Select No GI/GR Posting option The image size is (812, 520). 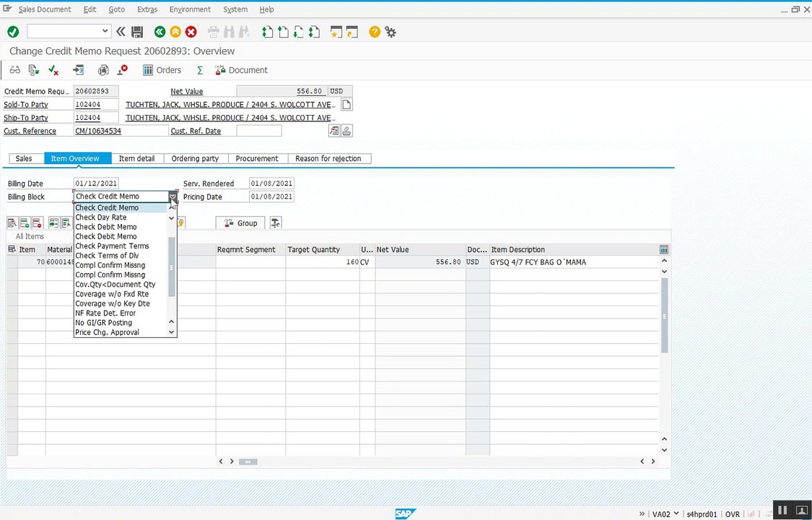(103, 323)
